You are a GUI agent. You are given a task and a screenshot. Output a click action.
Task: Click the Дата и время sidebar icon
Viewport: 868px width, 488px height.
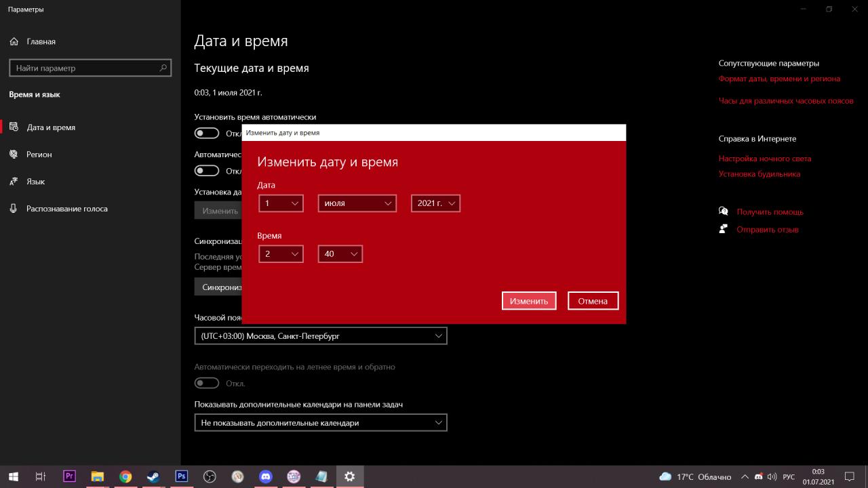(x=14, y=127)
